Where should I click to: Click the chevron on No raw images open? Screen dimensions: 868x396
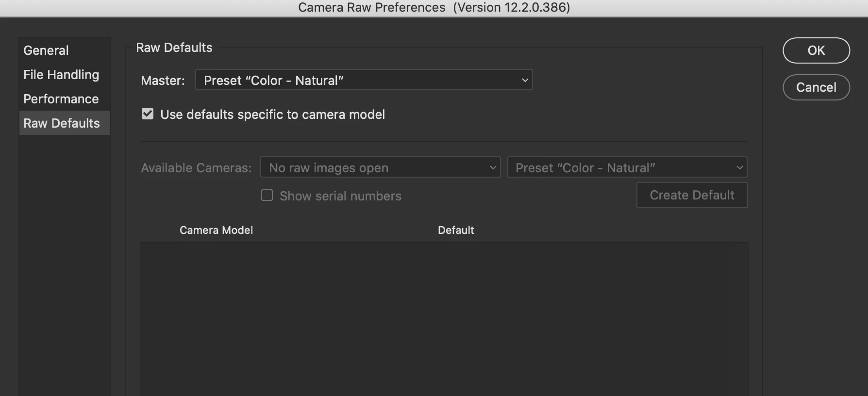493,167
